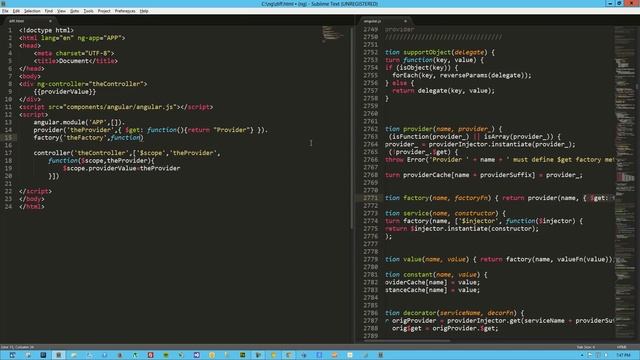
Task: Click the ng-controller="theController" div line
Action: click(x=83, y=84)
